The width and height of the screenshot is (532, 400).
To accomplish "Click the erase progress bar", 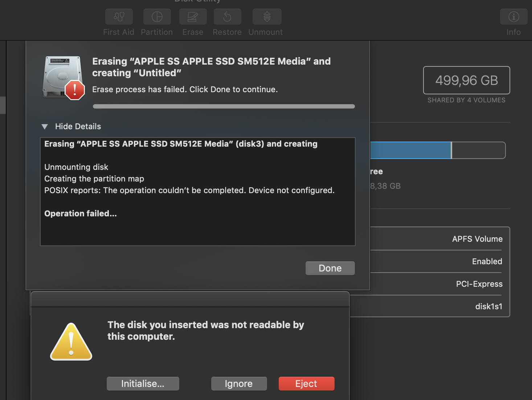I will 224,106.
